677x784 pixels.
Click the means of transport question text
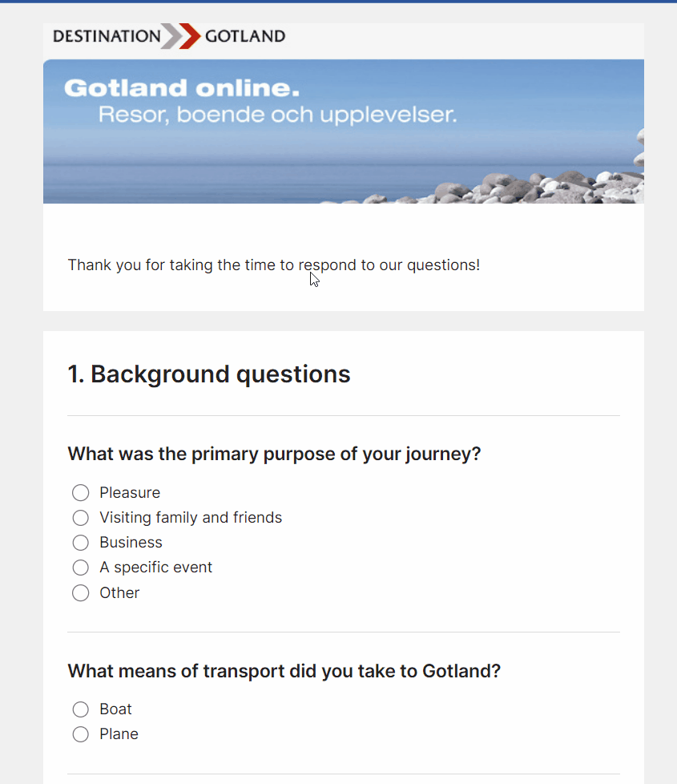coord(284,671)
